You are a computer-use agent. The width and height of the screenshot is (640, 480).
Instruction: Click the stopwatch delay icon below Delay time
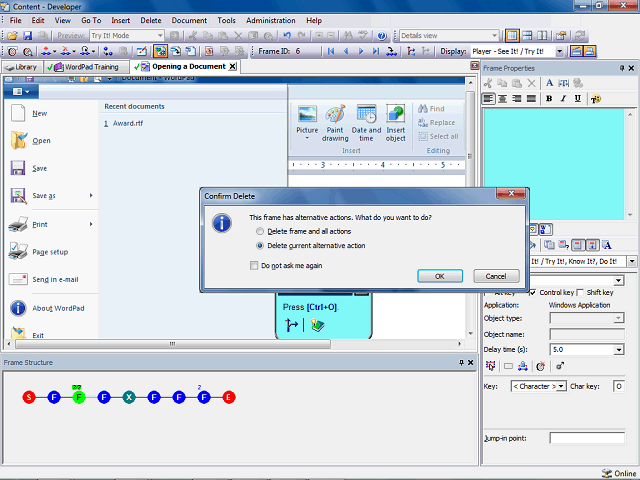point(541,366)
